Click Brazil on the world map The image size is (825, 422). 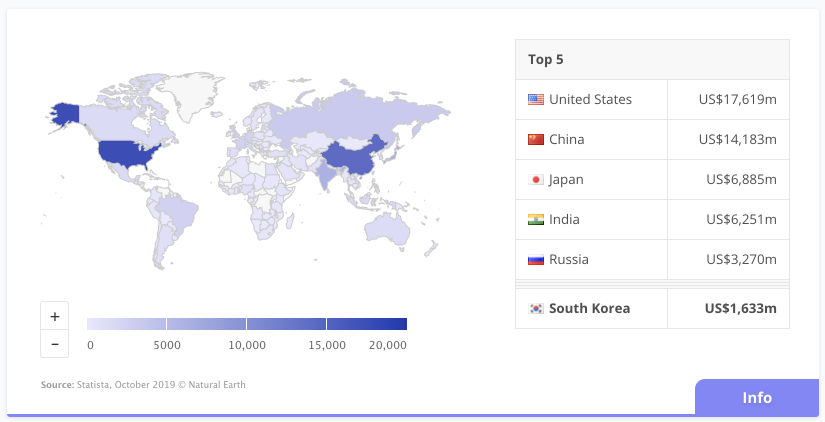pyautogui.click(x=176, y=213)
